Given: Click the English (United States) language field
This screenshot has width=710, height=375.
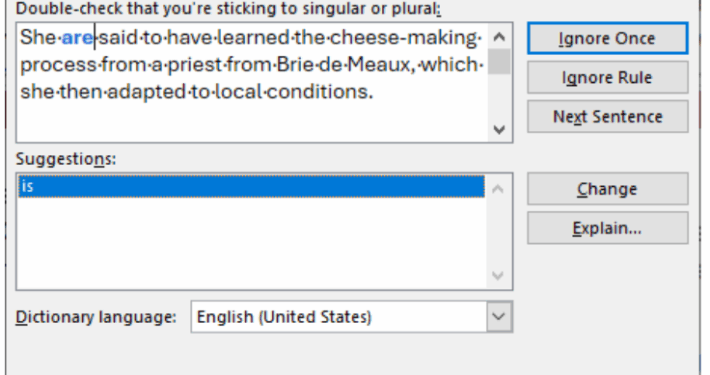Looking at the screenshot, I should point(340,317).
